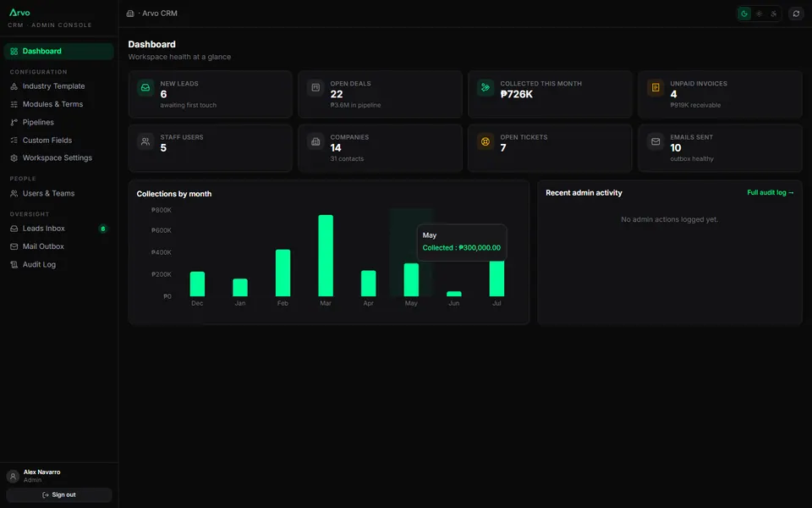Click the user avatar icon for Alex Navarro
The height and width of the screenshot is (508, 812).
click(13, 476)
